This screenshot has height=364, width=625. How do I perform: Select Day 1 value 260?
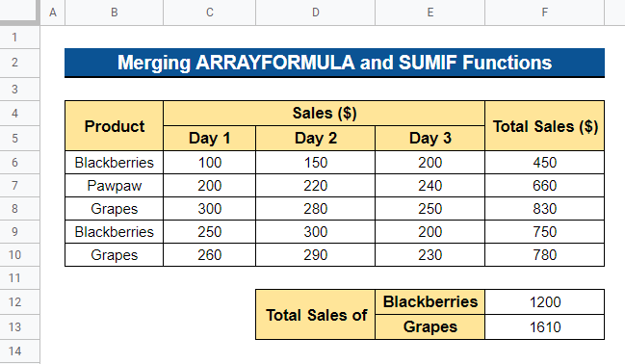(x=209, y=255)
